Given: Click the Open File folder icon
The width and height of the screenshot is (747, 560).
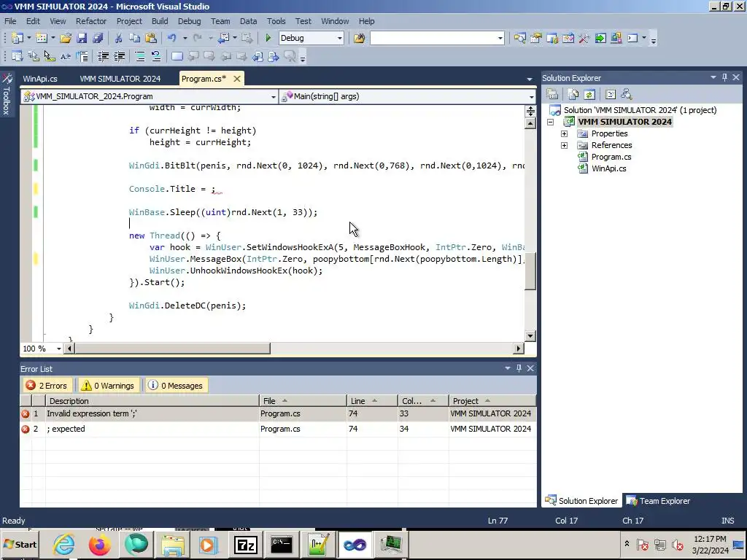Looking at the screenshot, I should [66, 38].
